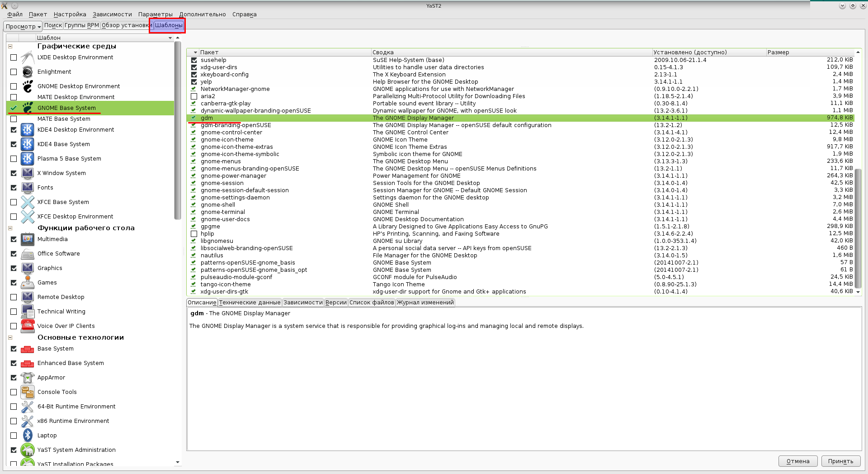Screen dimensions: 868x474
Task: Click the Enhanced Base System icon
Action: pyautogui.click(x=28, y=363)
